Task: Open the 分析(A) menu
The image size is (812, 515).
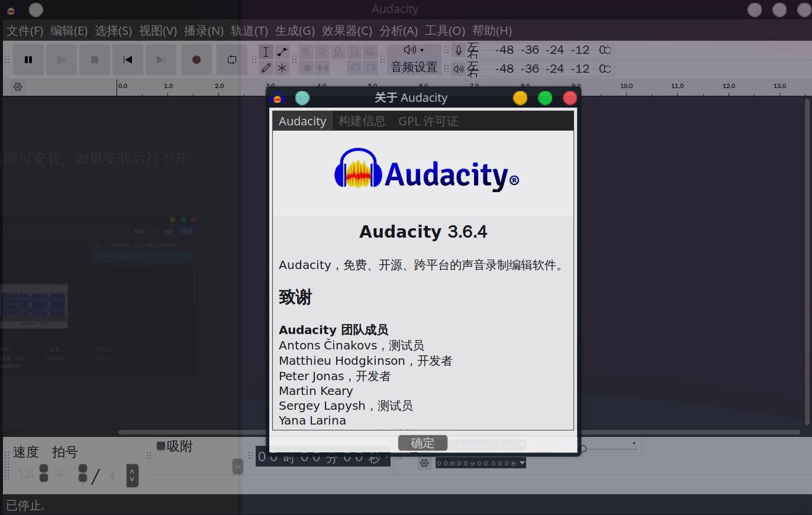Action: pyautogui.click(x=398, y=31)
